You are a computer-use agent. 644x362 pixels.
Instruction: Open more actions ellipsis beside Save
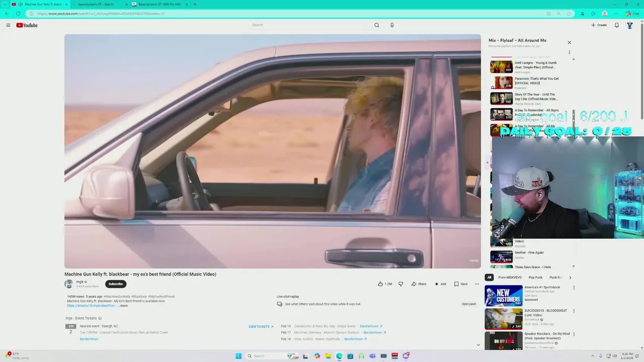(x=476, y=284)
